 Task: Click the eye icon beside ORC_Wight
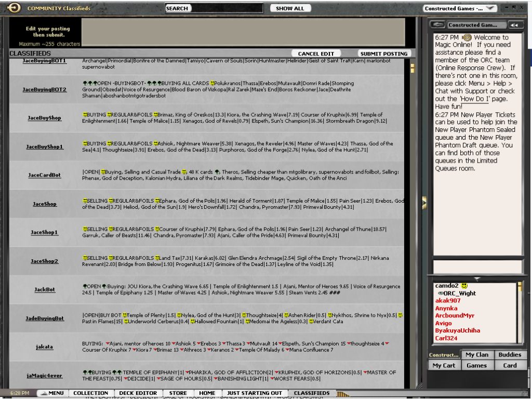point(441,293)
